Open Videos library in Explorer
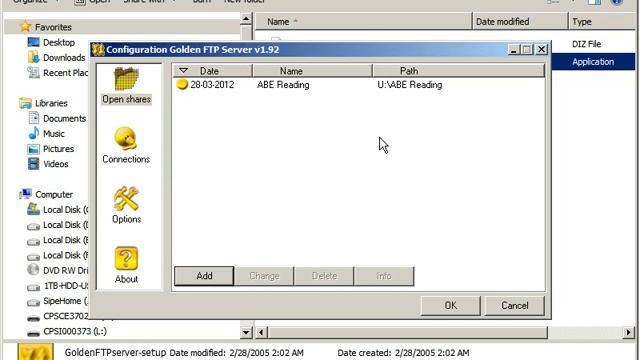 (x=56, y=164)
